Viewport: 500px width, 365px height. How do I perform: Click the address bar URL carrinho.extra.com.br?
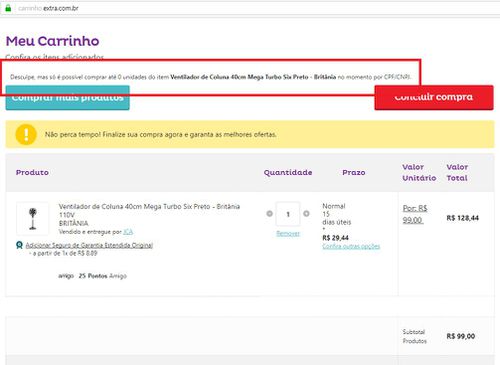tap(48, 8)
